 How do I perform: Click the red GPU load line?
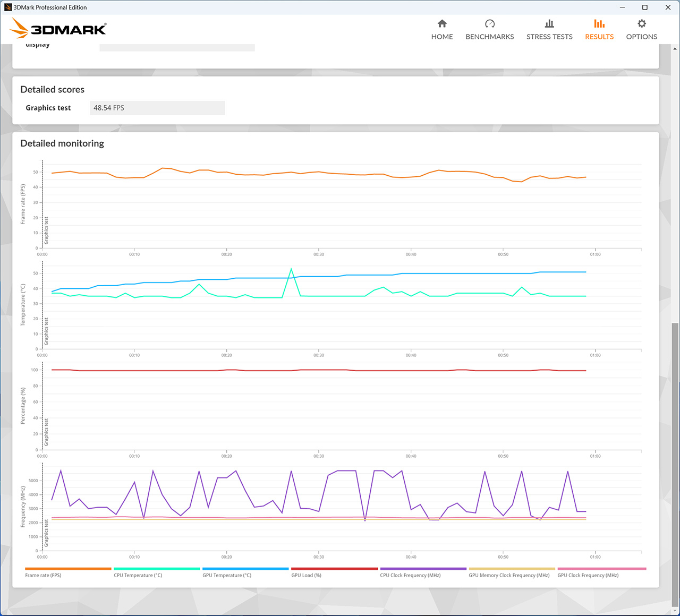pyautogui.click(x=319, y=370)
